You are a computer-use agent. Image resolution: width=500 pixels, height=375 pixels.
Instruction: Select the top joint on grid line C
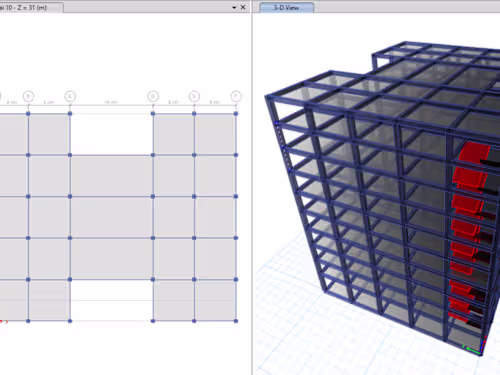pos(70,114)
